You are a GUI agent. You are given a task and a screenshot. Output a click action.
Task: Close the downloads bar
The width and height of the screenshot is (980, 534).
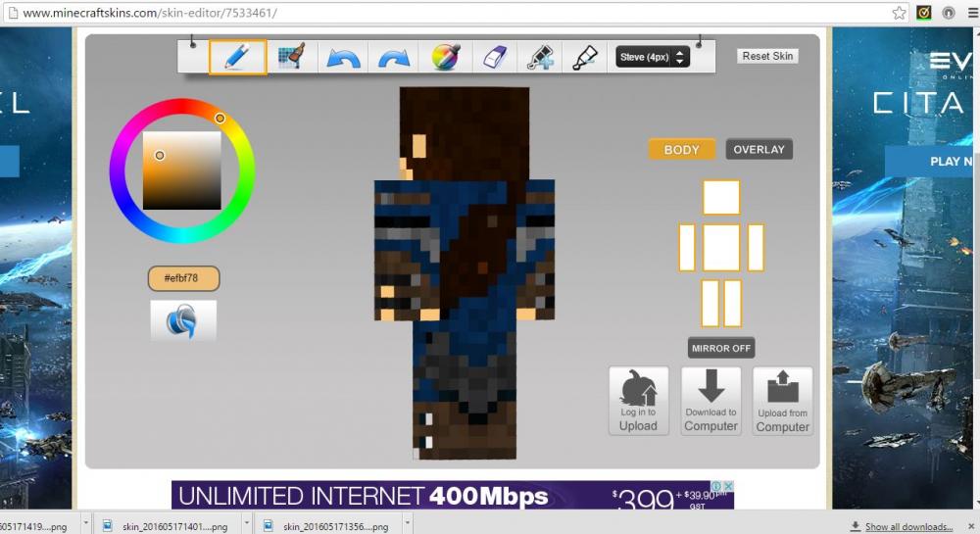970,526
